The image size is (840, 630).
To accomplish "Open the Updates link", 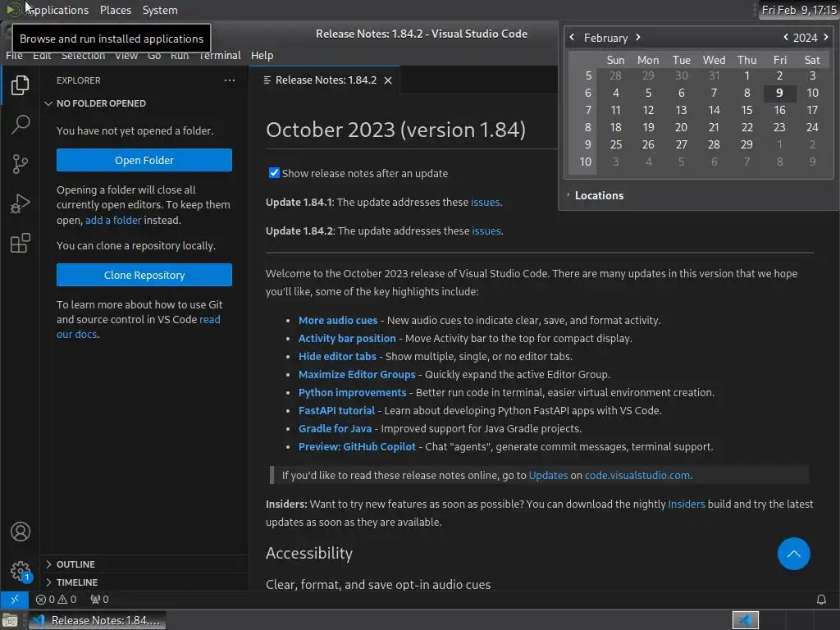I will [x=548, y=475].
